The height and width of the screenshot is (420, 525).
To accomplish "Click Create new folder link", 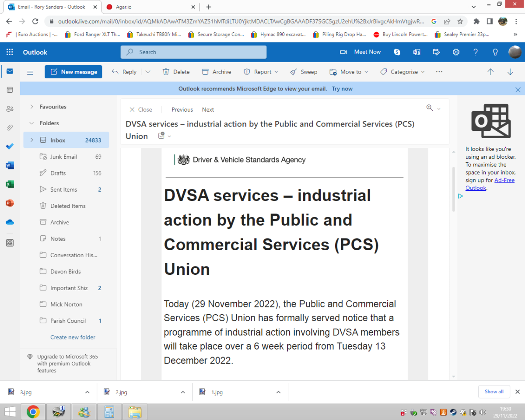I will click(x=73, y=337).
